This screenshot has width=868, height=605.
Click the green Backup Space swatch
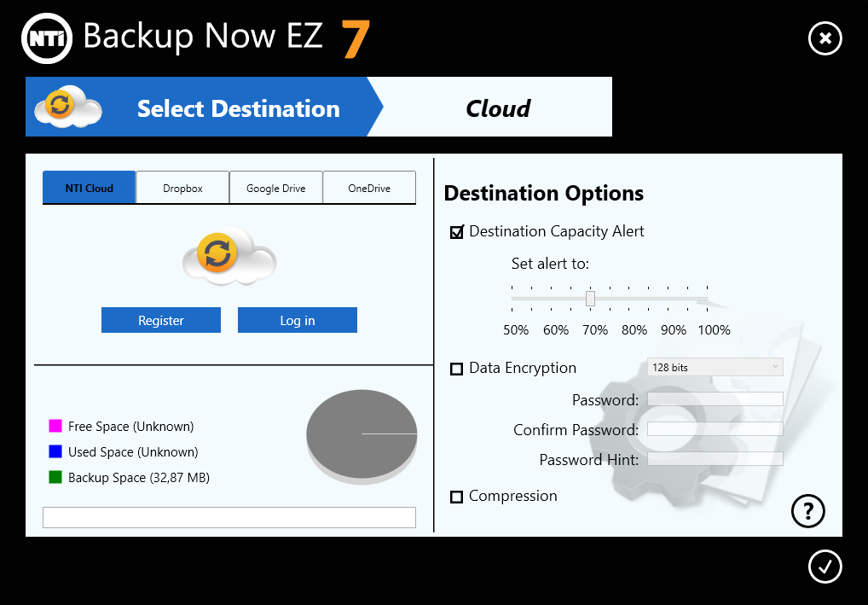(55, 477)
